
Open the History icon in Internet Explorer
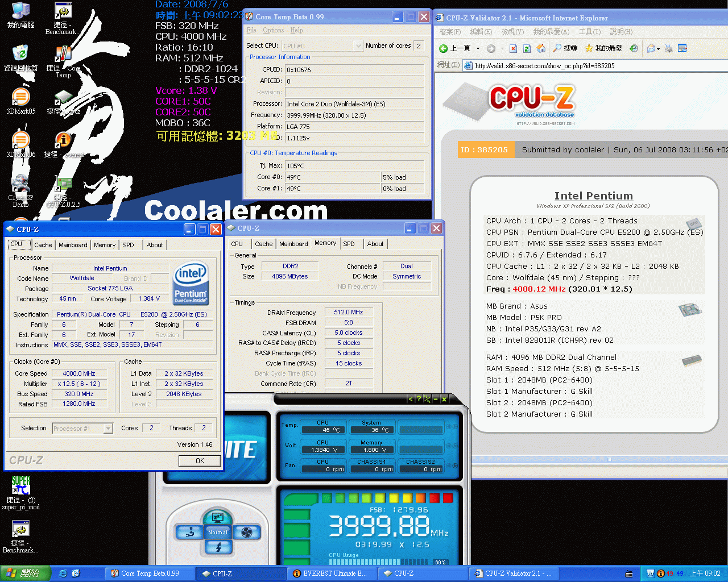634,48
